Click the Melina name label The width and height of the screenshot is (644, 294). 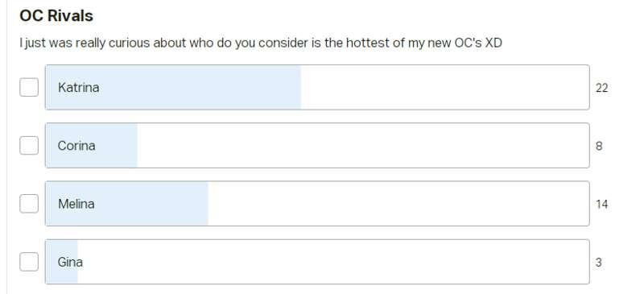[76, 204]
